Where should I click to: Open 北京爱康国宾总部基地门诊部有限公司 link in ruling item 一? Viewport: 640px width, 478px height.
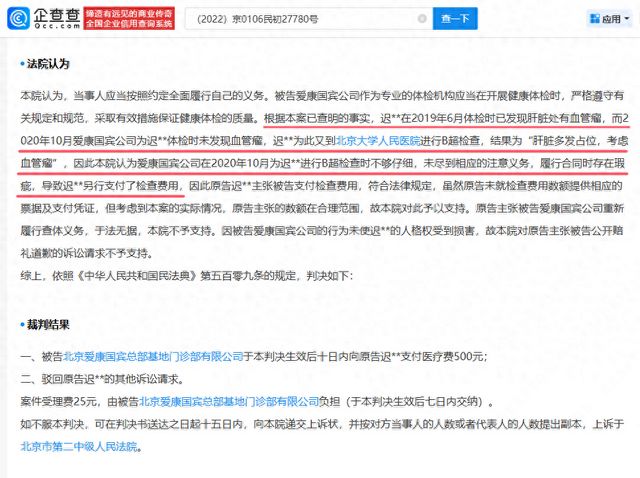[153, 357]
